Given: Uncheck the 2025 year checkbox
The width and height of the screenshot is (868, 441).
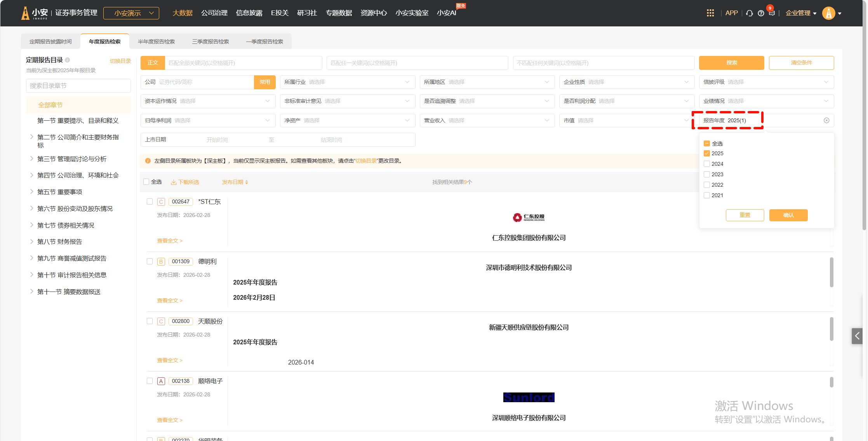Looking at the screenshot, I should (707, 153).
